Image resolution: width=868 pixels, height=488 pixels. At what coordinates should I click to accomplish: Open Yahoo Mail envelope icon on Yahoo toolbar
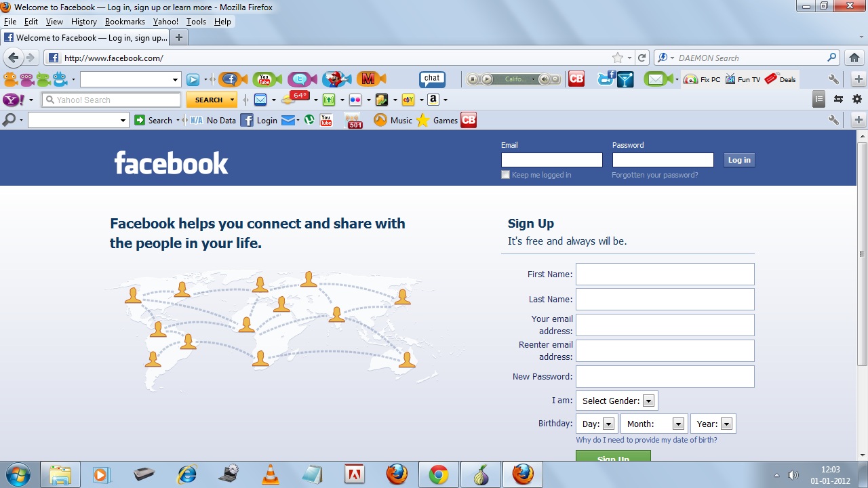click(260, 100)
